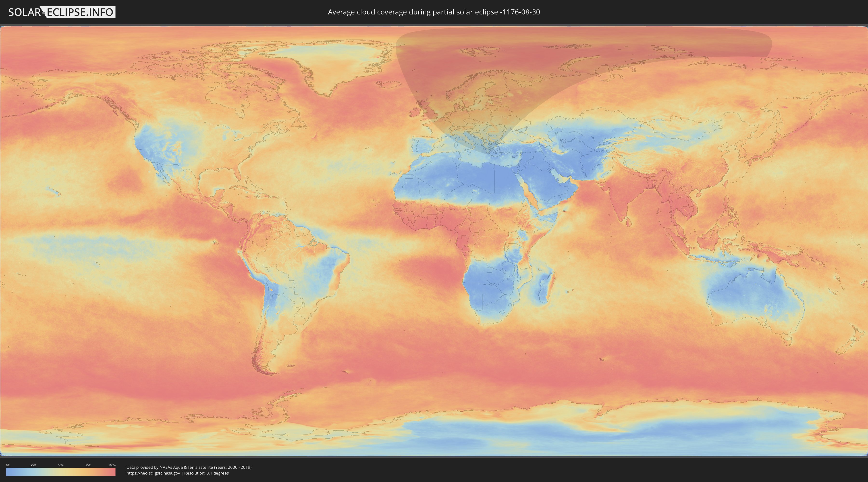Click the '75%' legend label
Viewport: 868px width, 482px height.
point(88,465)
